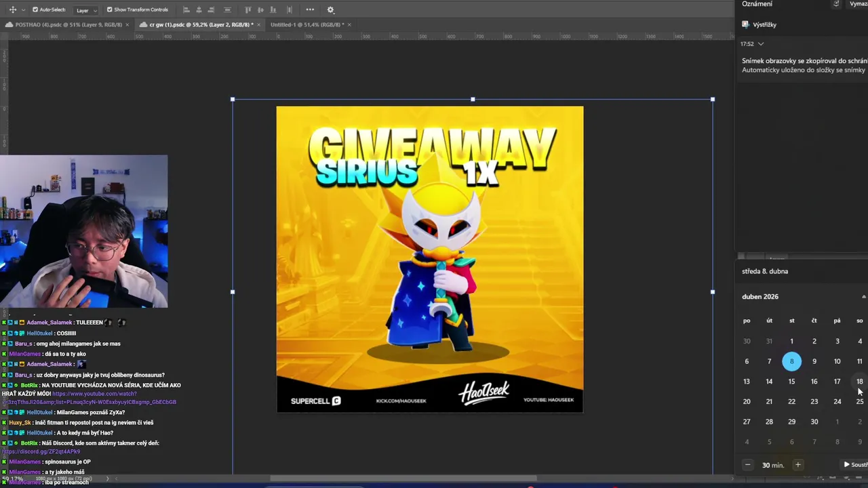Select day 22 in calendar
The width and height of the screenshot is (868, 488).
coord(791,402)
